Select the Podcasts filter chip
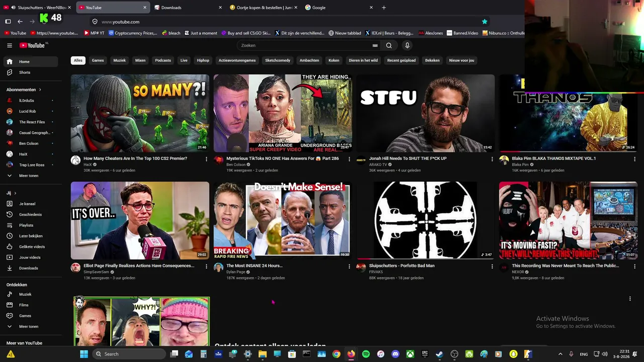The height and width of the screenshot is (362, 644). tap(163, 60)
